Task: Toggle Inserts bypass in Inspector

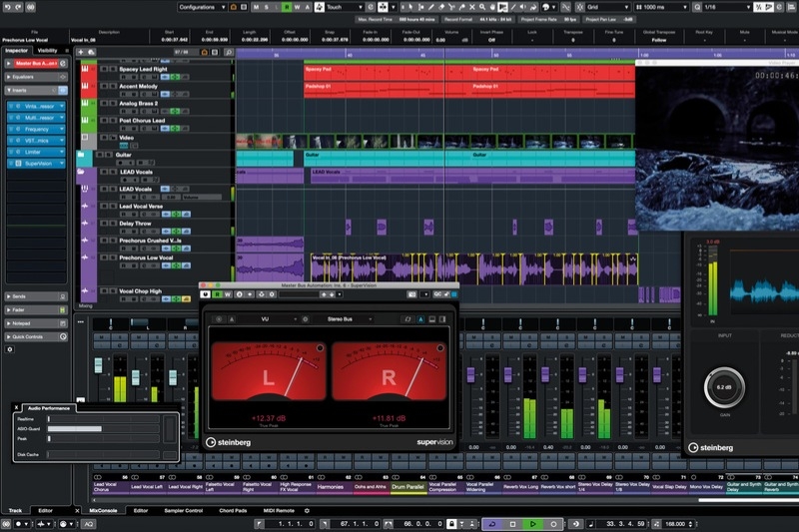Action: pyautogui.click(x=62, y=90)
